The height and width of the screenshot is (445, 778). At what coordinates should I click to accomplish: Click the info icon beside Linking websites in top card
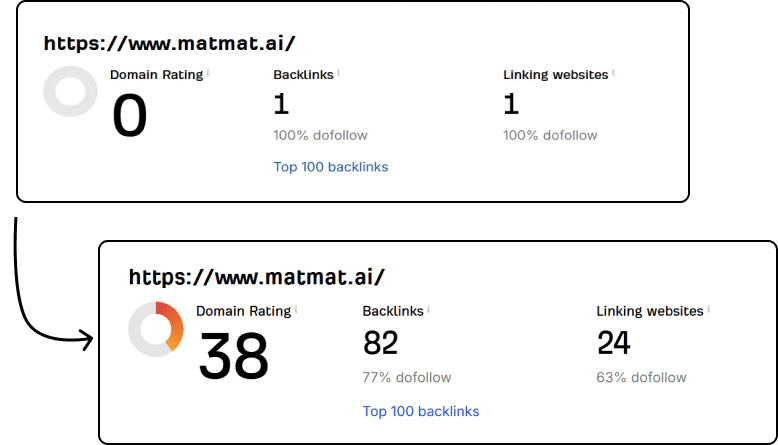click(613, 72)
